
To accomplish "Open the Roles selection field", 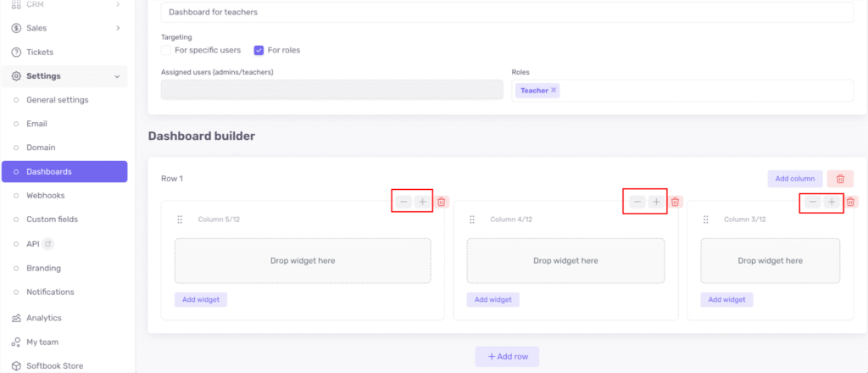I will (704, 91).
